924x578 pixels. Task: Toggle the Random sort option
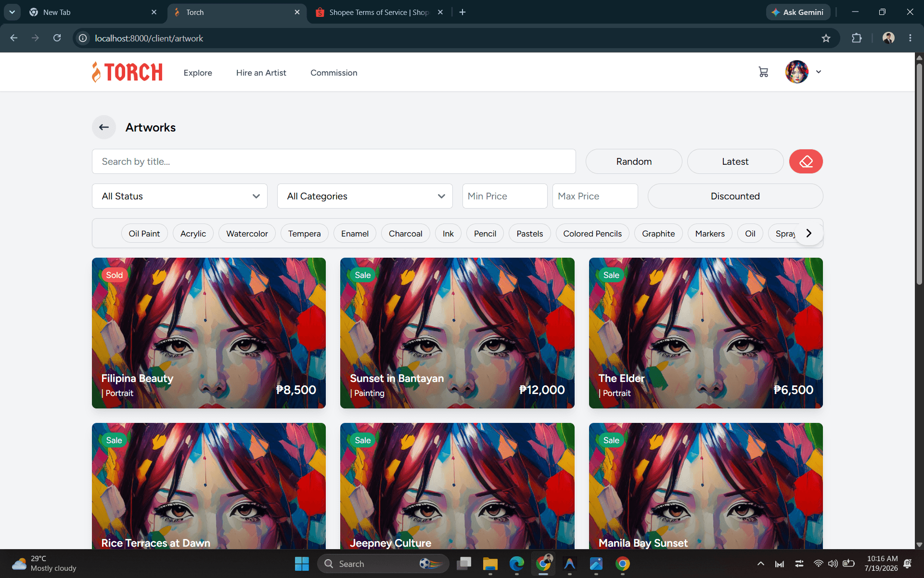tap(634, 161)
